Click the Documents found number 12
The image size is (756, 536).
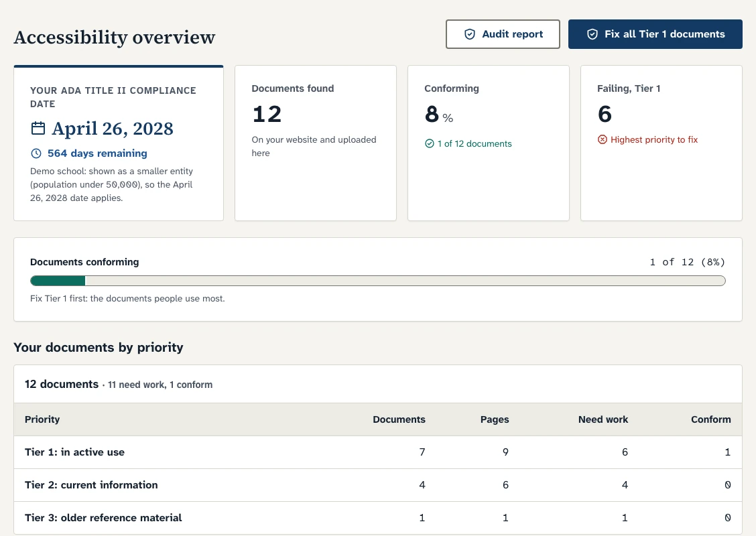coord(267,115)
